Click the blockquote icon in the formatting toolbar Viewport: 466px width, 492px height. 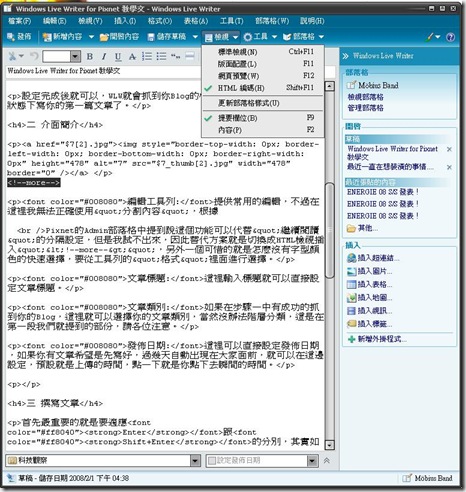[175, 56]
